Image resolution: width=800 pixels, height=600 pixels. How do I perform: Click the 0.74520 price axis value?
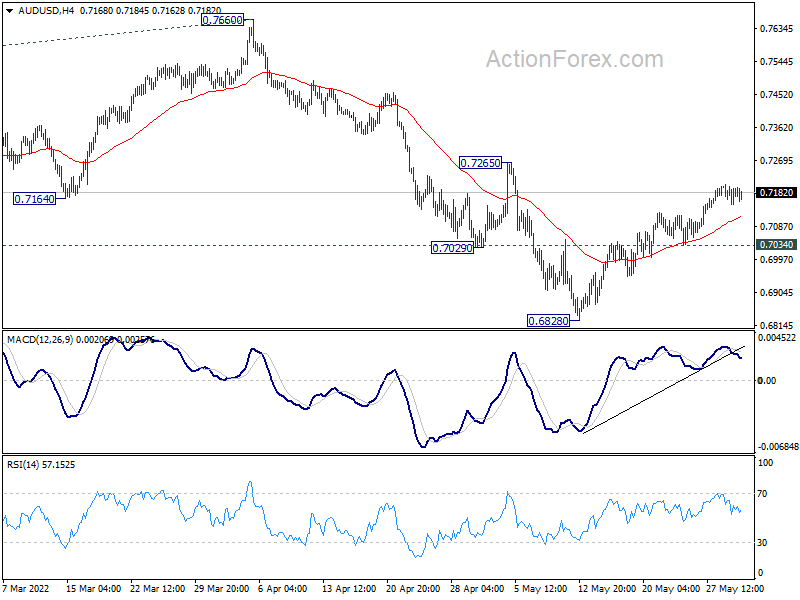pyautogui.click(x=777, y=95)
